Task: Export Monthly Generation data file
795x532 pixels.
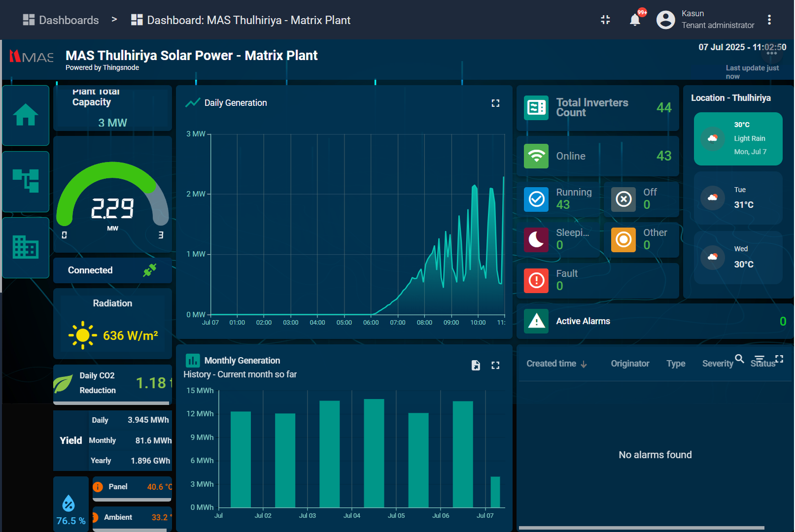Action: click(x=476, y=365)
